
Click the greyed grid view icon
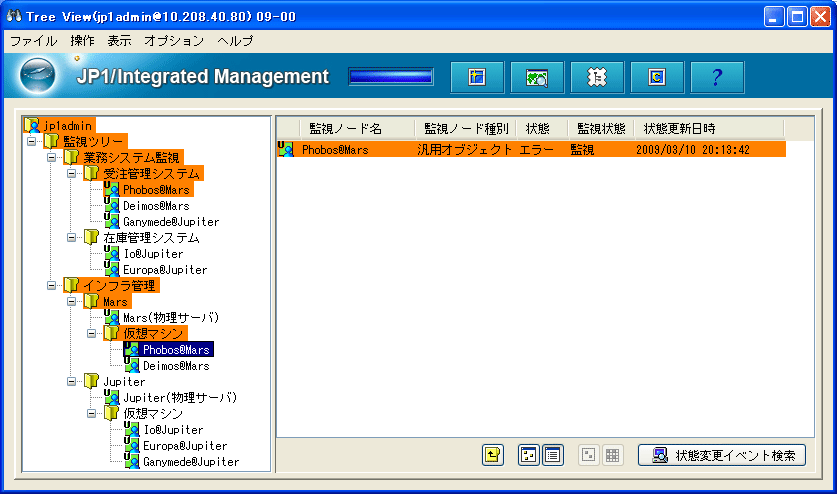coord(612,455)
